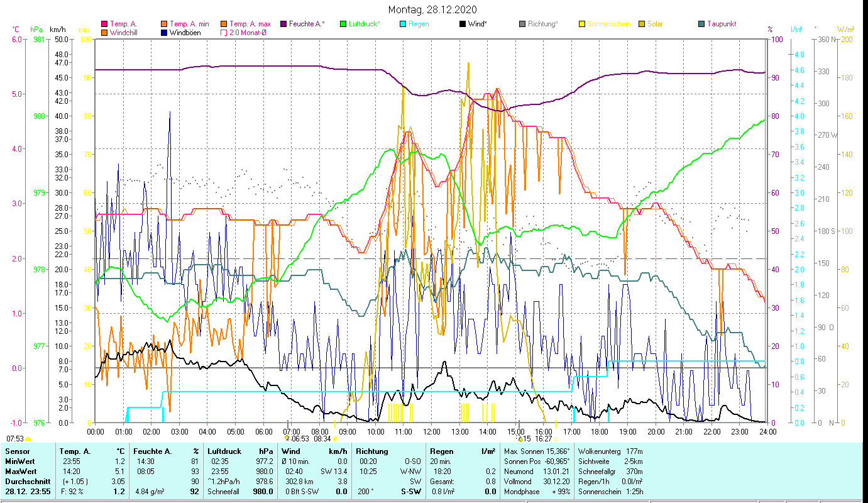Click the Solar legend square
Viewport: 868px width, 503px height.
pyautogui.click(x=642, y=24)
